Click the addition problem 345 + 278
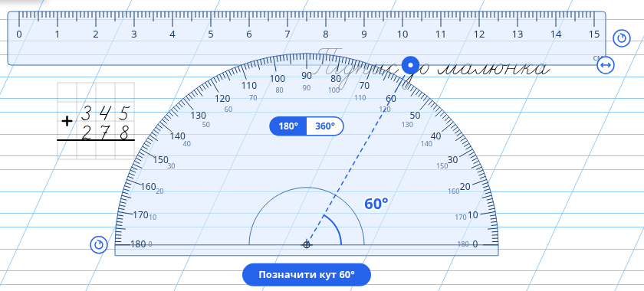 click(96, 121)
